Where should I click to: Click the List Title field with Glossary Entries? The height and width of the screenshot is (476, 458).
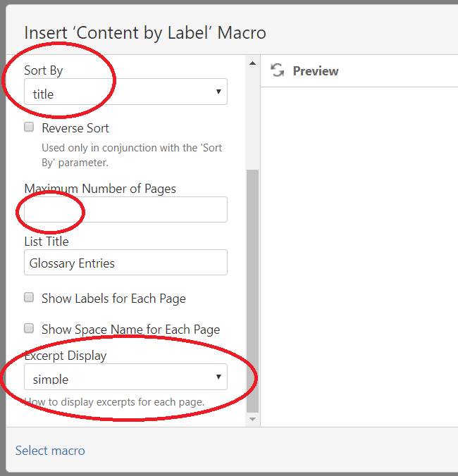[125, 263]
